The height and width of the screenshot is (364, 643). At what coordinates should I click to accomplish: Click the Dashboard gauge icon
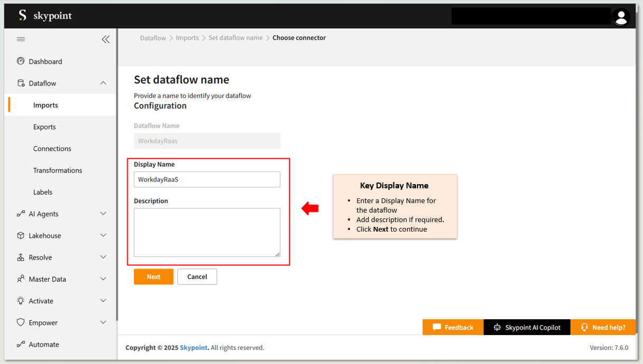click(x=21, y=61)
